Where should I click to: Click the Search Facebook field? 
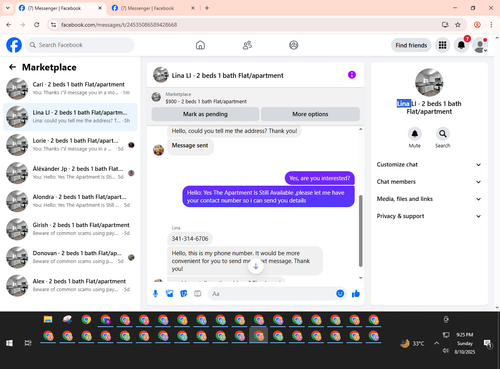point(80,45)
